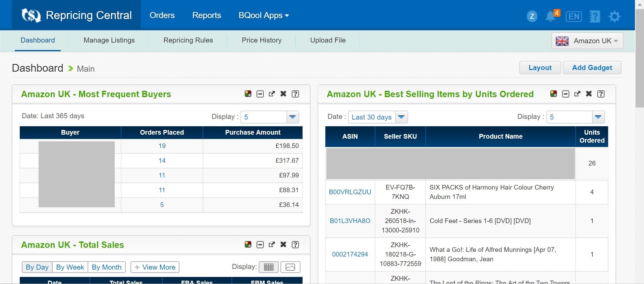This screenshot has height=284, width=644.
Task: Switch to the Dashboard tab
Action: pos(38,40)
